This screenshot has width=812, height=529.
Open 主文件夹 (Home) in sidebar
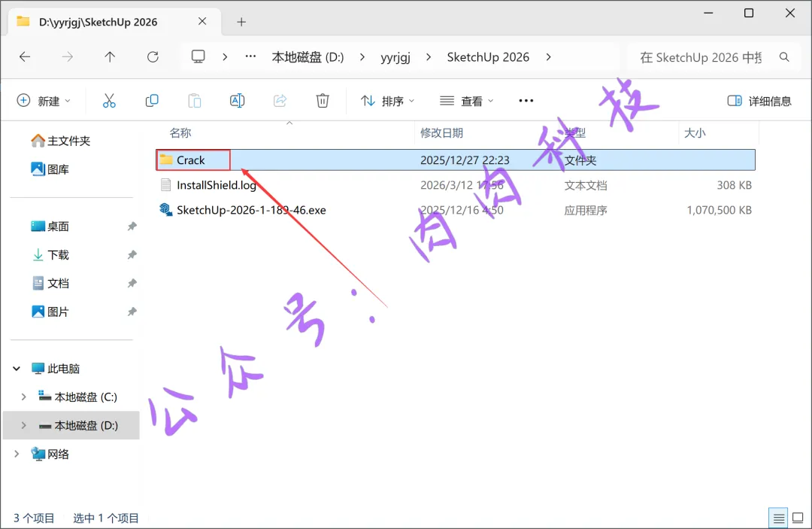(61, 141)
